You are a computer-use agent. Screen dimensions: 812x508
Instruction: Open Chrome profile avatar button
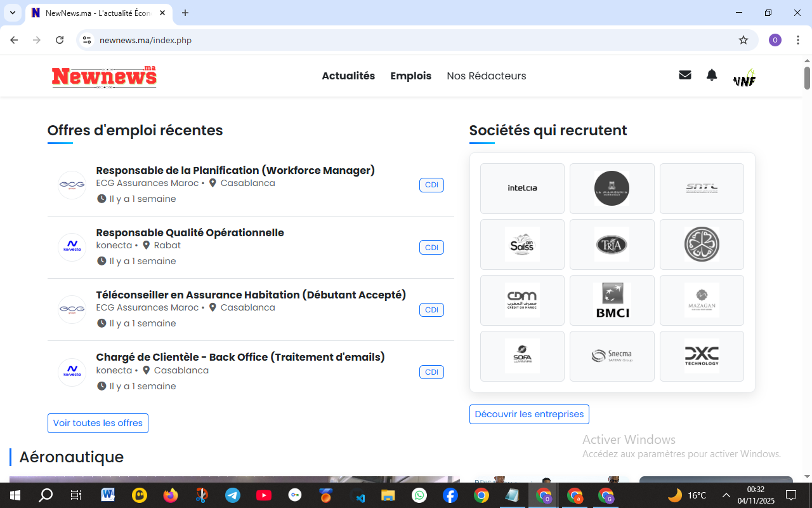click(775, 40)
